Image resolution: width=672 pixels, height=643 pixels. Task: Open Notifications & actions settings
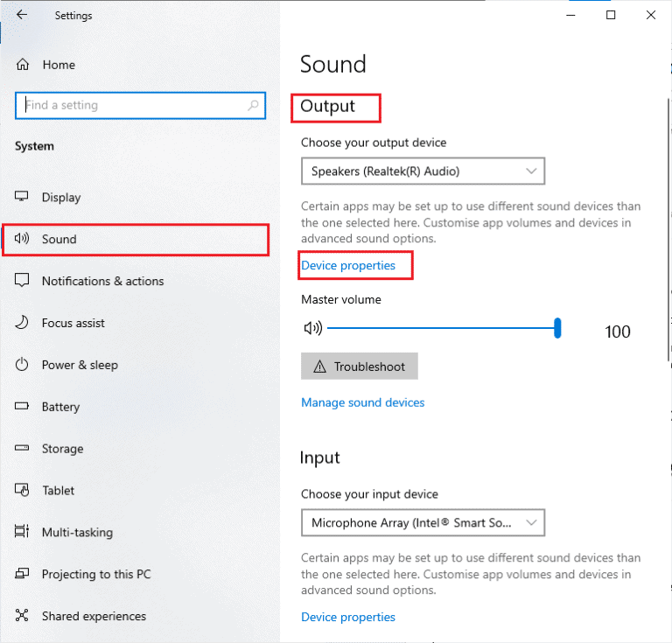(x=102, y=281)
